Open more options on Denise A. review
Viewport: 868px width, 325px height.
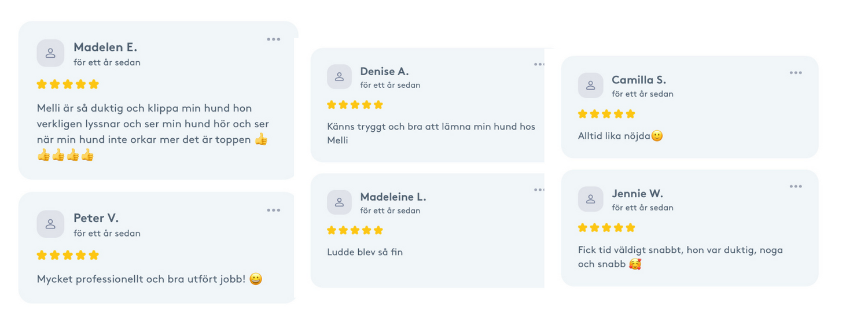539,64
